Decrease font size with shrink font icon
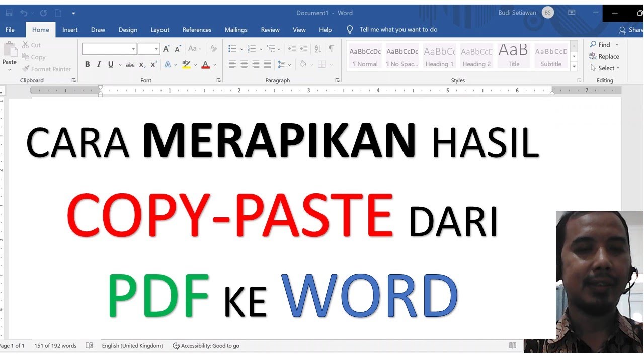The image size is (644, 362). tap(178, 49)
